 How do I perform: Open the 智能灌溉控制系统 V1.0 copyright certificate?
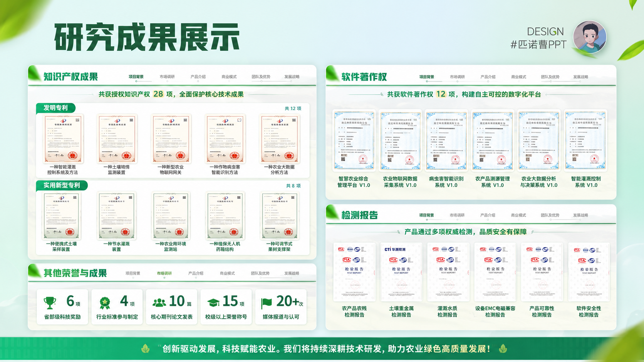pos(585,140)
